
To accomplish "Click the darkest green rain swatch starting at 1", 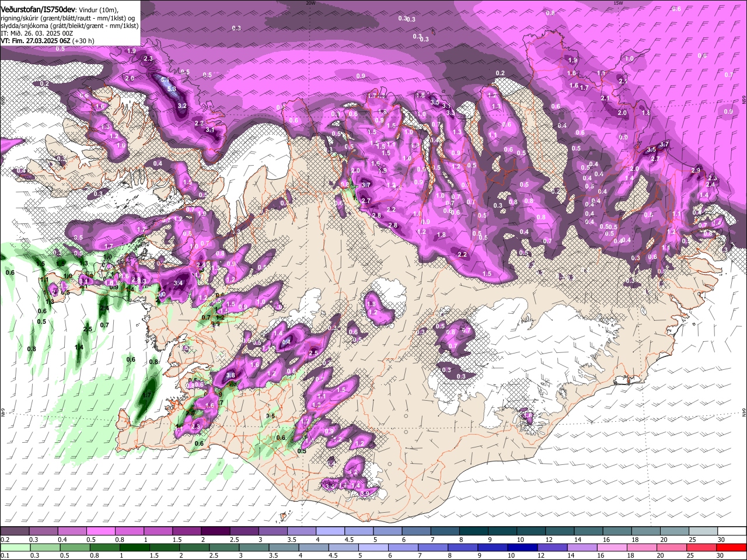I will 135,548.
